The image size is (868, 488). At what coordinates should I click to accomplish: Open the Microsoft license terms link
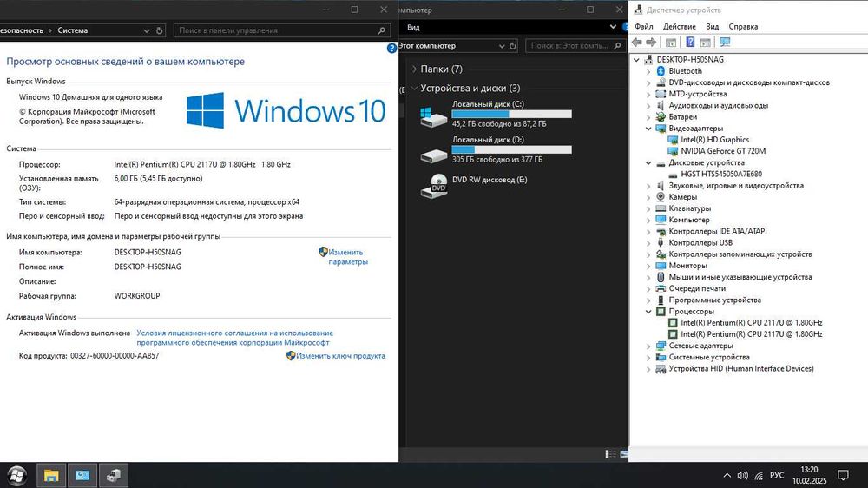click(x=234, y=338)
